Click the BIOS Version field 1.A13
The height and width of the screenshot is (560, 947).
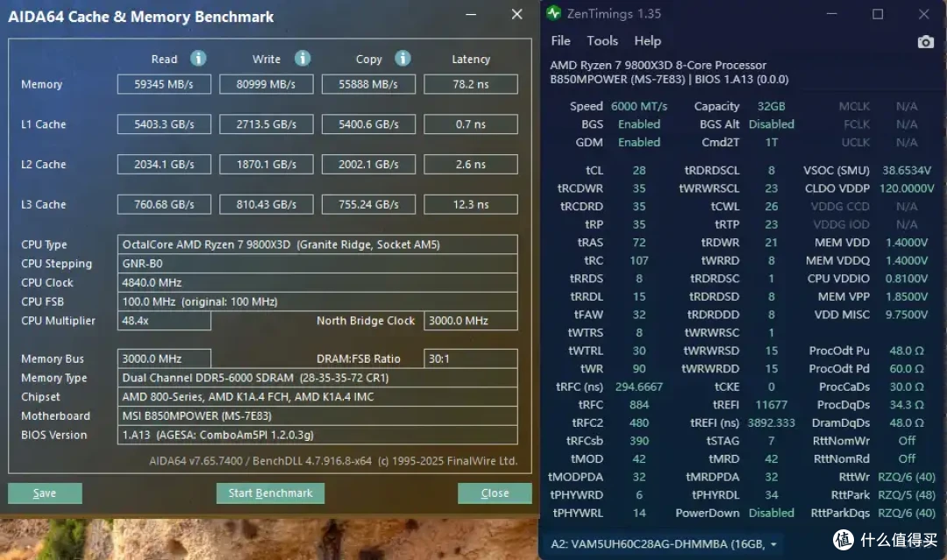[x=317, y=435]
